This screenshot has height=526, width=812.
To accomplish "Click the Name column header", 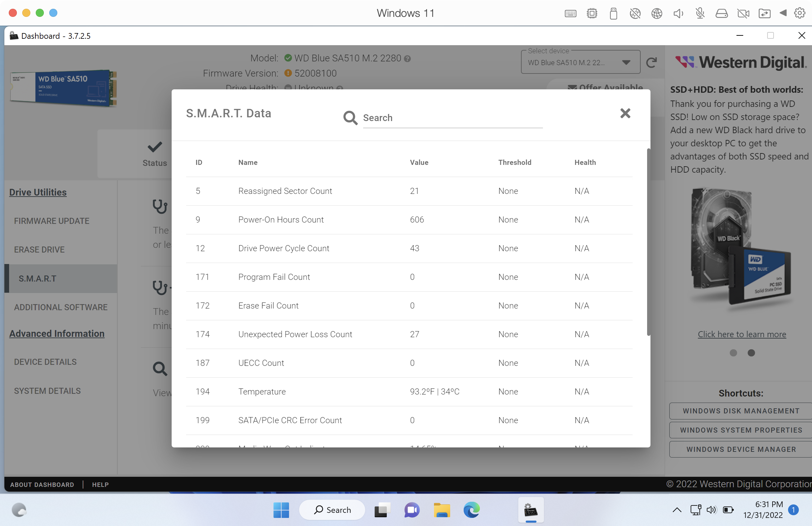I will click(x=248, y=163).
